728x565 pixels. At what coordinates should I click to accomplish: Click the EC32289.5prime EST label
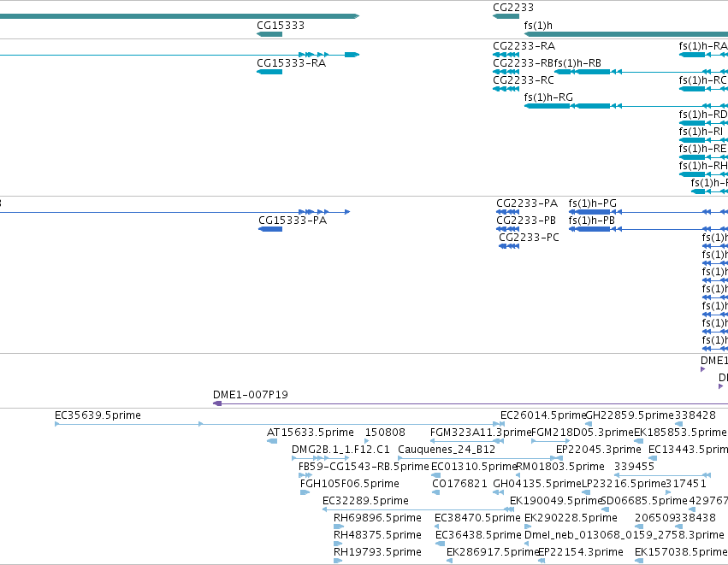365,501
